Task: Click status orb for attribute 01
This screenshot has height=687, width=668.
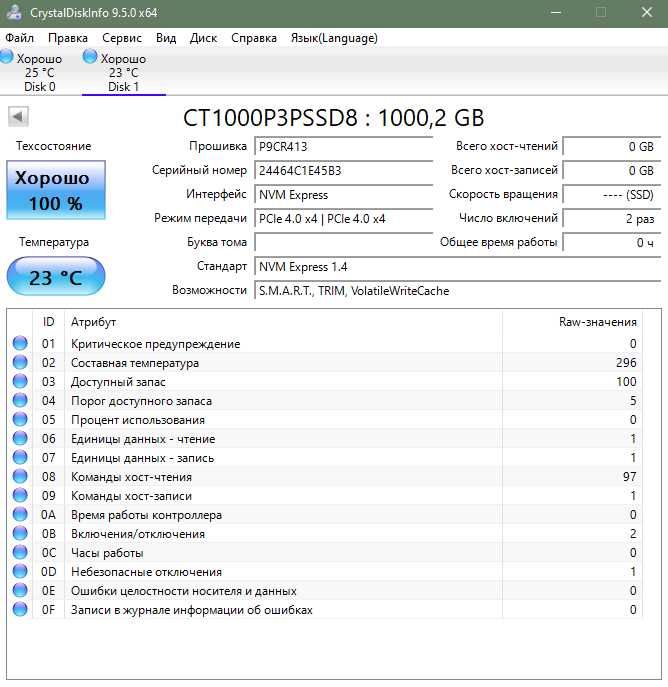Action: coord(20,343)
